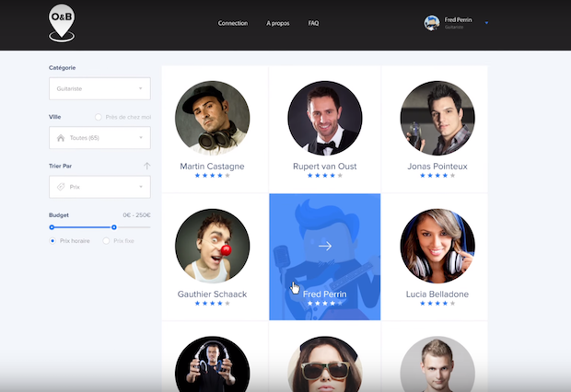
Task: Click Lucia Belladone's star rating
Action: (x=437, y=303)
